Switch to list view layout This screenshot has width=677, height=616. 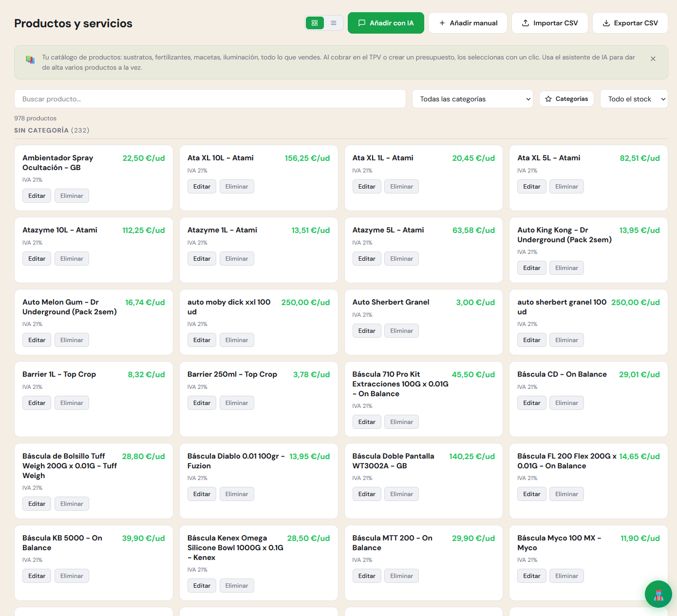tap(334, 23)
